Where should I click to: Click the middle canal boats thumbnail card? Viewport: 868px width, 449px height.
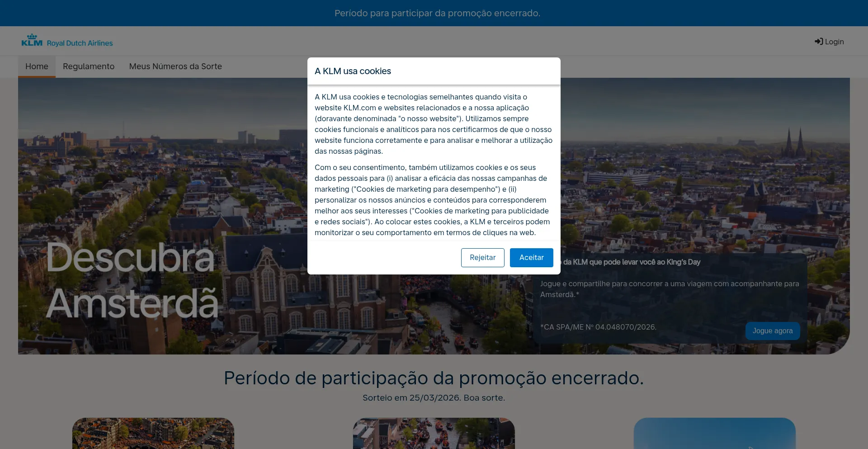point(434,433)
